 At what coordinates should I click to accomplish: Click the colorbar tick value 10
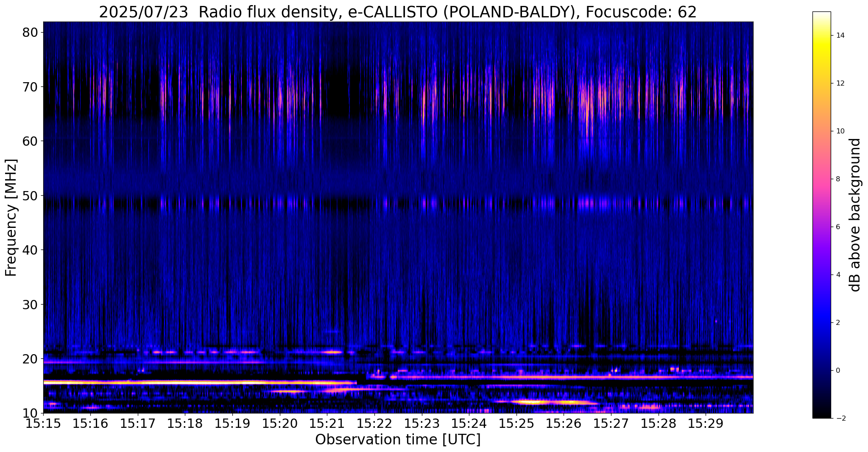(840, 131)
